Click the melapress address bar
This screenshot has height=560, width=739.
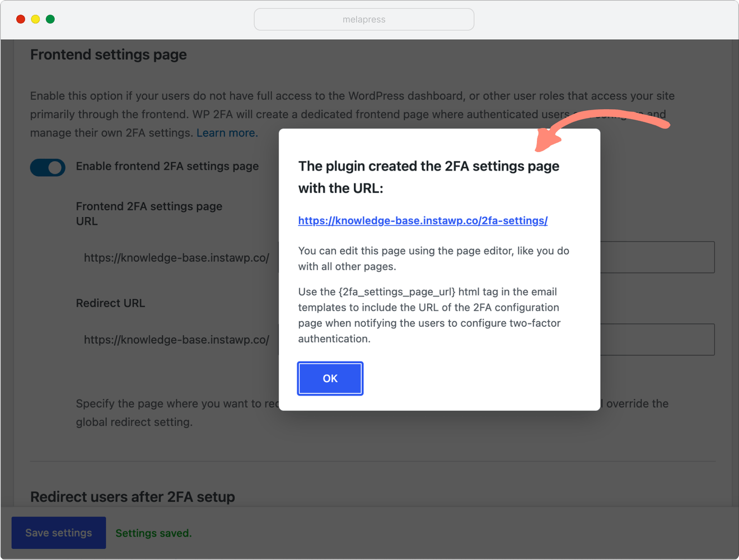tap(364, 20)
